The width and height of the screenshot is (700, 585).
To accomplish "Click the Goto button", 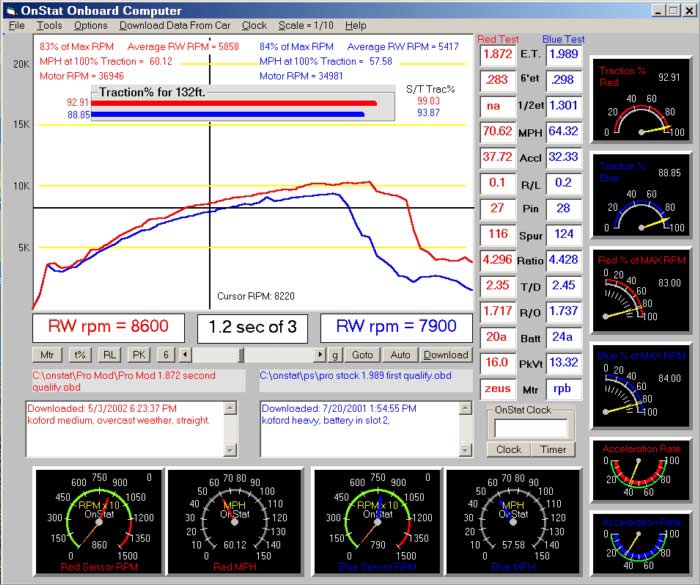I will [362, 355].
